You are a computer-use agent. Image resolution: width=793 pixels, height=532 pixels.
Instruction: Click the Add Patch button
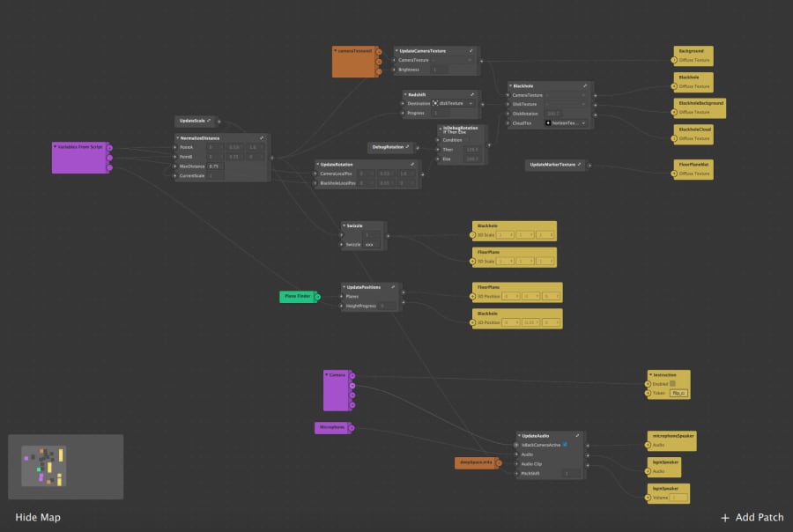pyautogui.click(x=752, y=517)
